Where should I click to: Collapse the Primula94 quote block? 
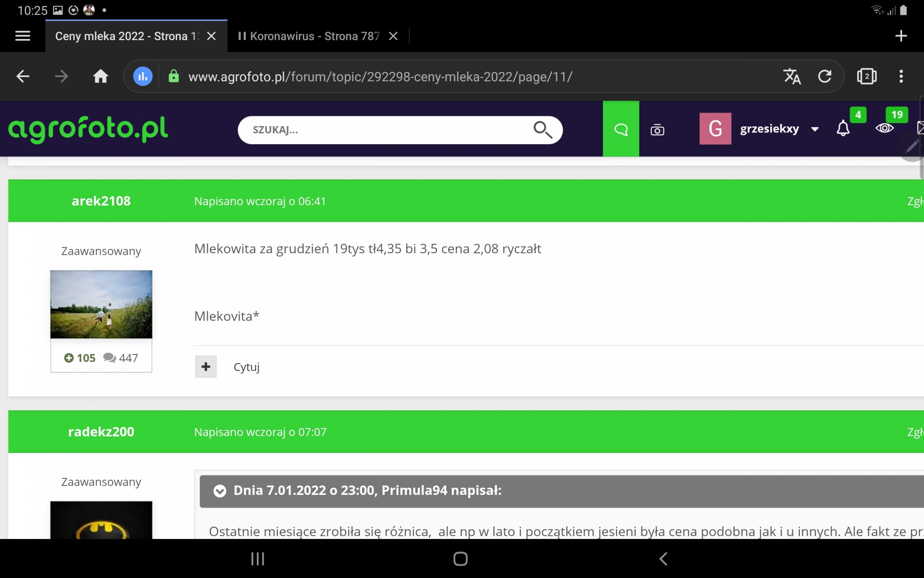220,491
